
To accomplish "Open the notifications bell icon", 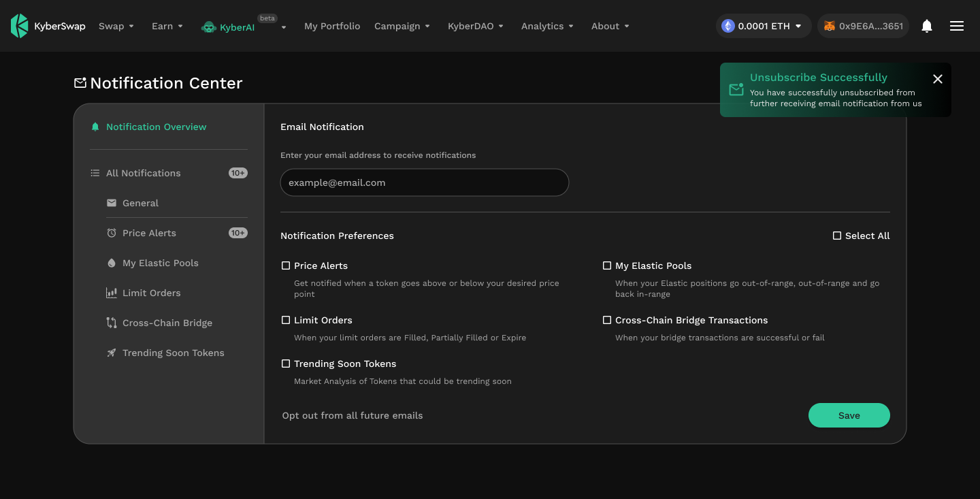I will [x=926, y=26].
